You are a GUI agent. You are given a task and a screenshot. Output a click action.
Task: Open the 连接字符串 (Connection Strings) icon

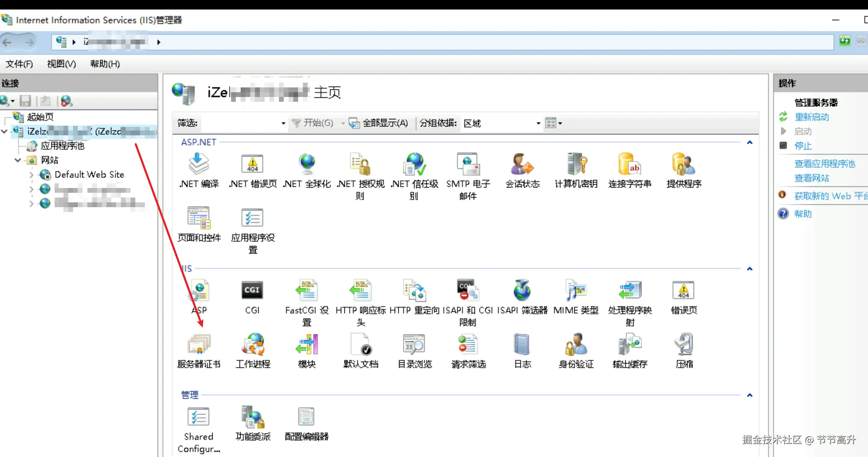click(x=629, y=164)
